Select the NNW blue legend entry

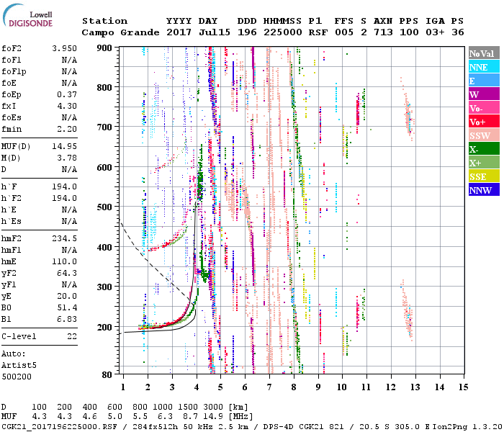click(483, 190)
